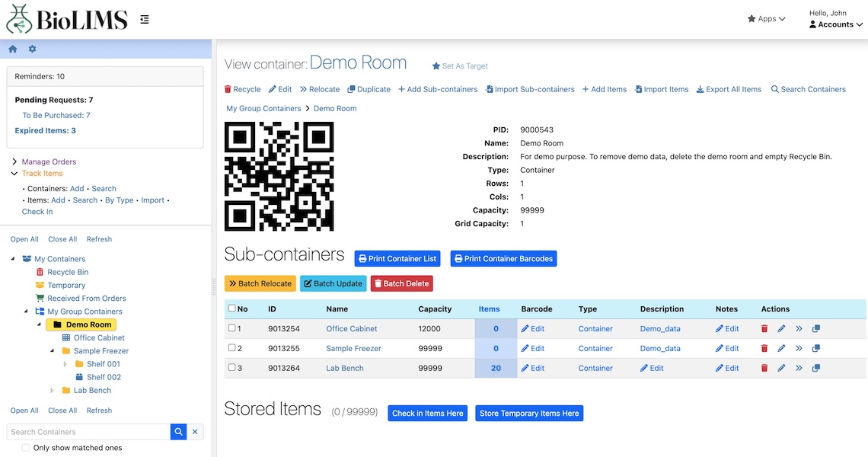The width and height of the screenshot is (868, 457).
Task: Click the search magnifier button for containers
Action: coord(178,432)
